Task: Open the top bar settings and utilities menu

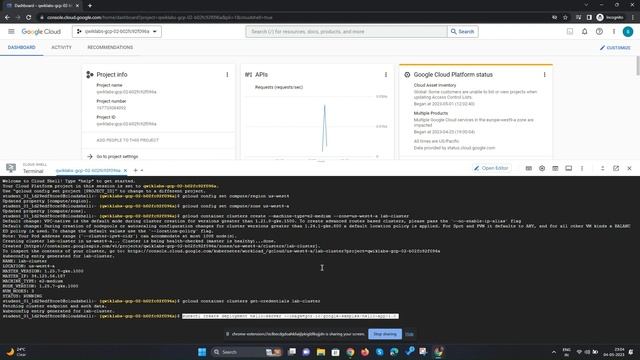Action: (x=613, y=31)
